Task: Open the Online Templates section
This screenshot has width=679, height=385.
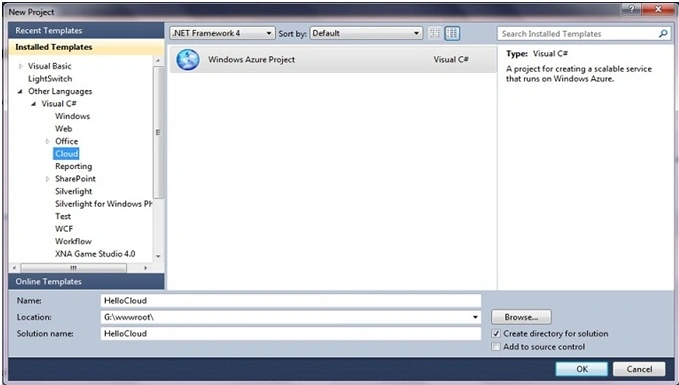Action: (x=86, y=281)
